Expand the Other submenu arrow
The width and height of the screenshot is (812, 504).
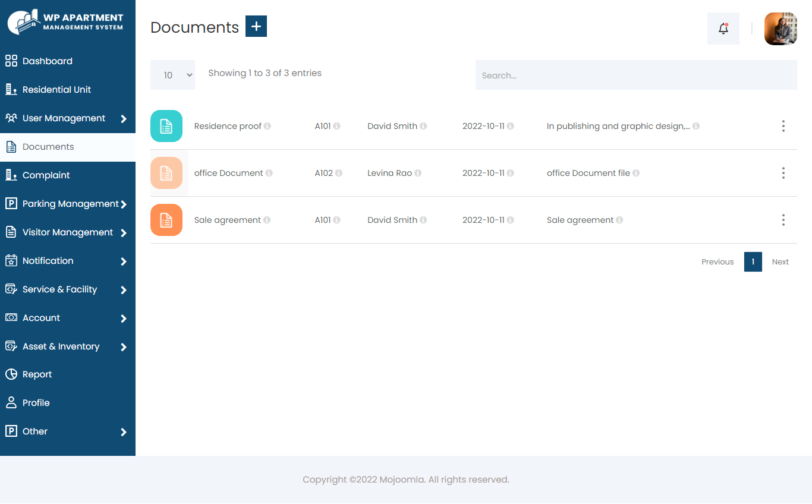(124, 432)
